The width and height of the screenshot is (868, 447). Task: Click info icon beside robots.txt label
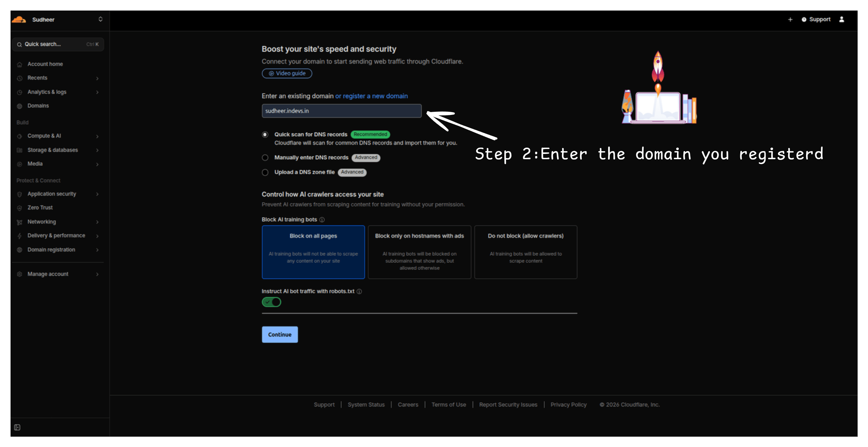click(359, 291)
